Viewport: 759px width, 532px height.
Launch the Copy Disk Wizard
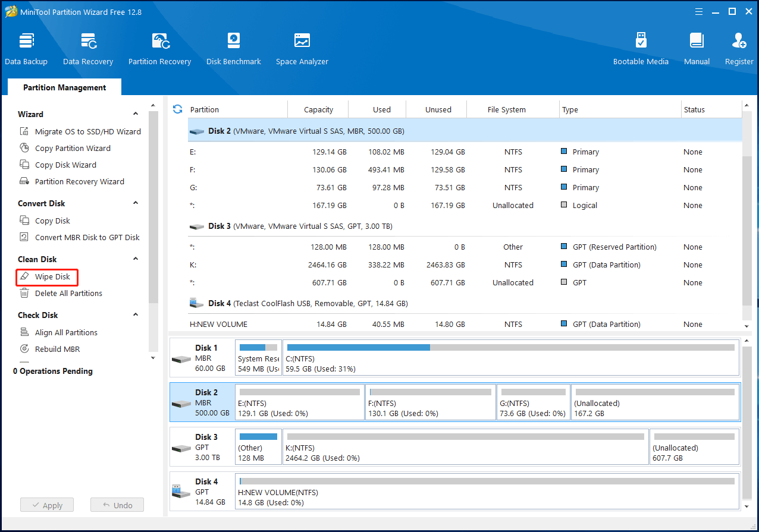(x=58, y=165)
